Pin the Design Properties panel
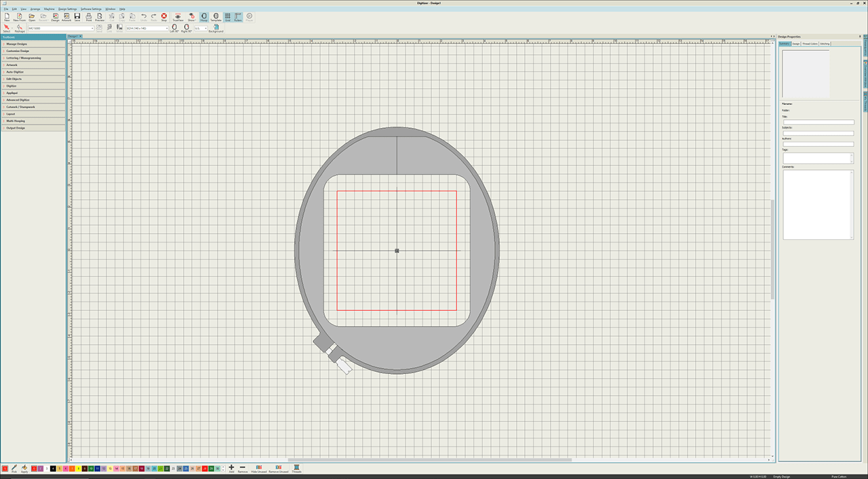The image size is (868, 479). coord(860,36)
